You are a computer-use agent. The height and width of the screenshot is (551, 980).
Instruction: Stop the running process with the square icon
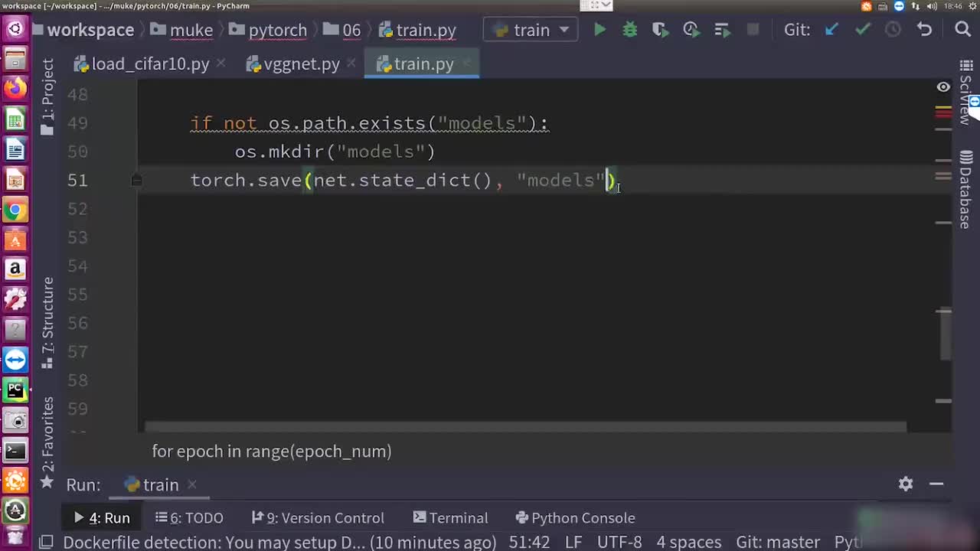[753, 30]
